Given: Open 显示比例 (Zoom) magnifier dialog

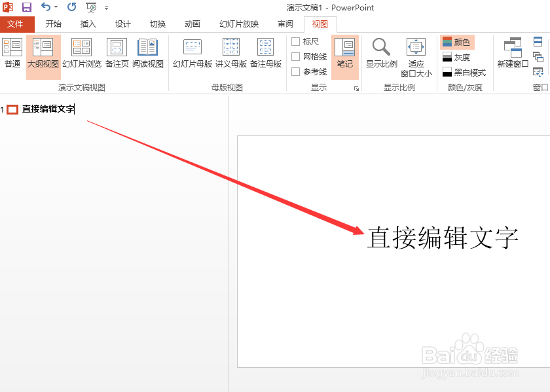Looking at the screenshot, I should (382, 53).
